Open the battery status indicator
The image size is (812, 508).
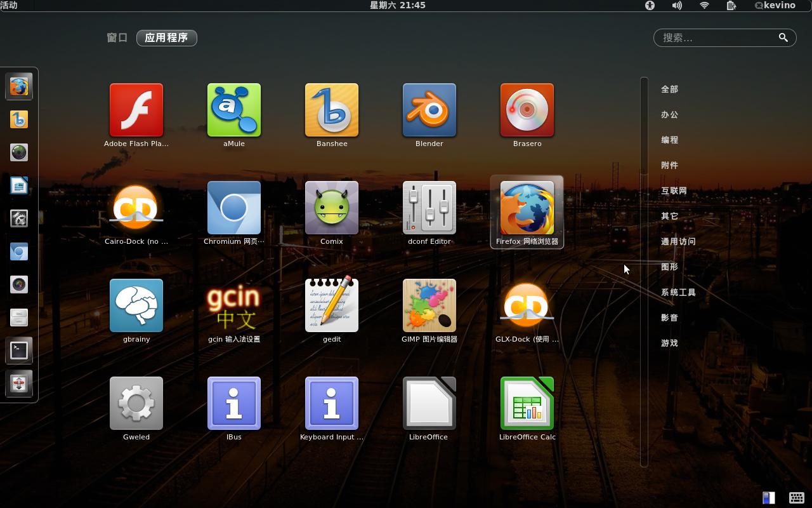coord(731,5)
